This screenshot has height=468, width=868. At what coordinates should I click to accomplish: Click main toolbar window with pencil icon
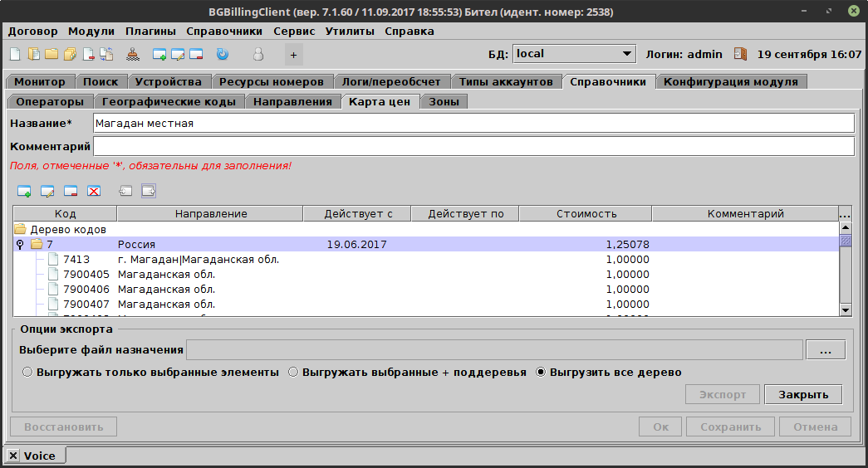178,54
